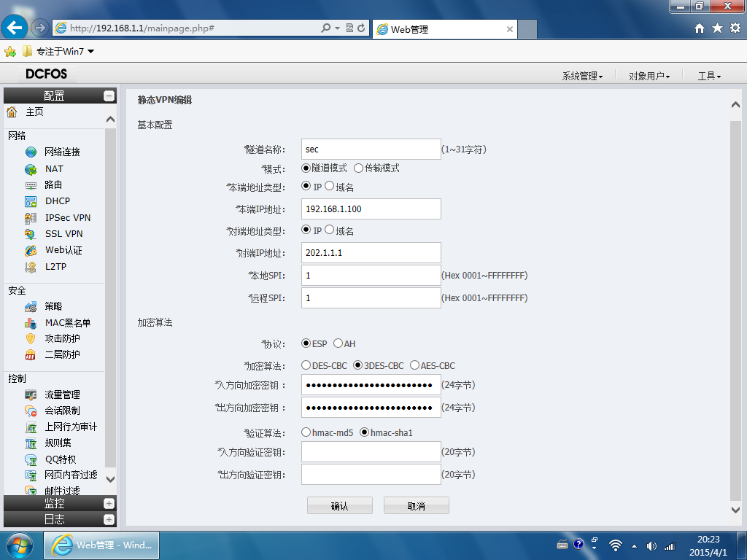Choose DES-CBC encryption algorithm
Viewport: 747px width, 560px height.
tap(306, 365)
